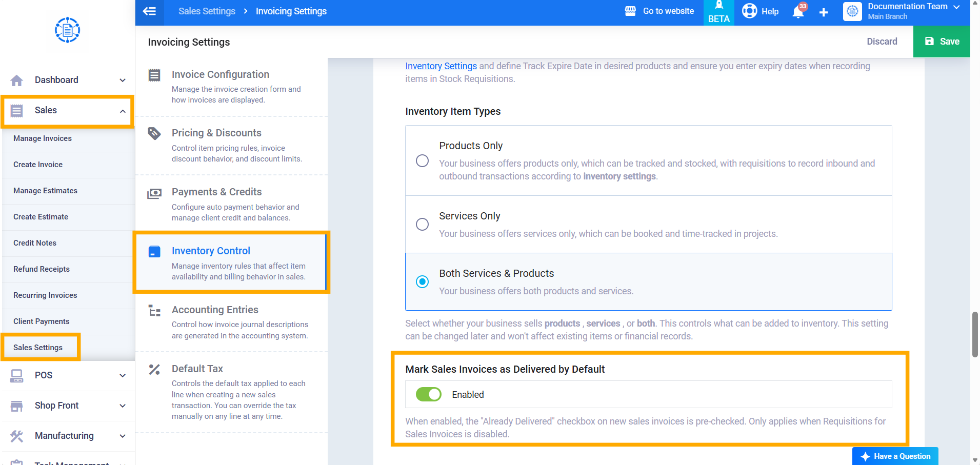Open the Help lifebuoy icon
This screenshot has height=465, width=980.
(x=750, y=11)
